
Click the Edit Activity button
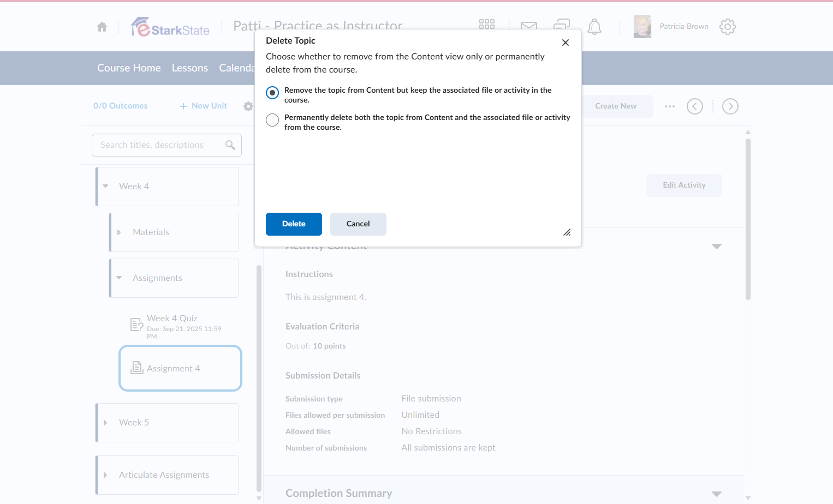click(x=684, y=185)
